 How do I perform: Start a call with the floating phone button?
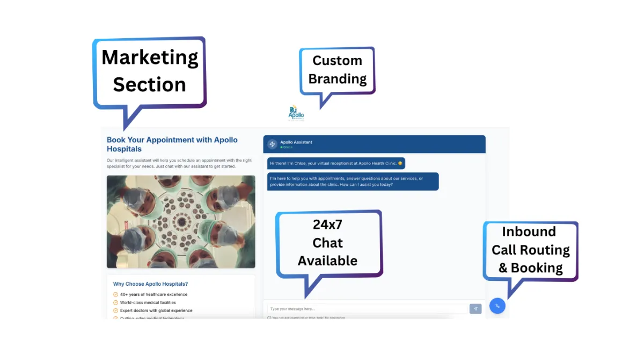tap(497, 306)
